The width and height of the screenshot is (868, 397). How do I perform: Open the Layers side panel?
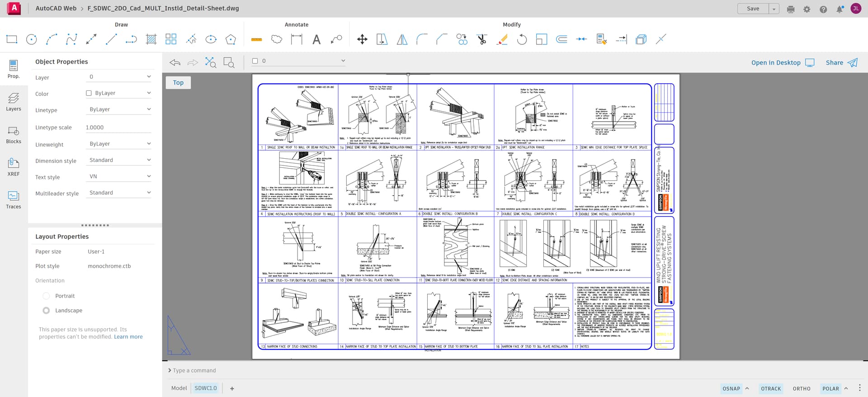pos(14,101)
